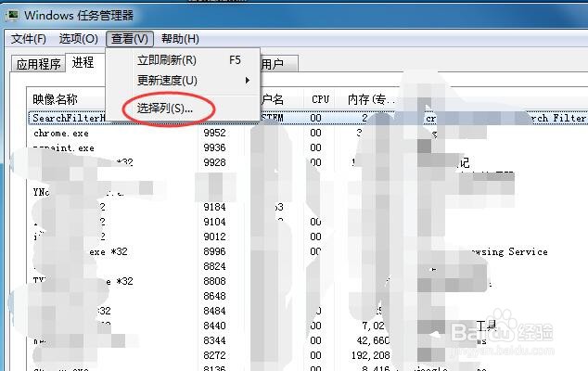Select the process with PID 9012
Screen dimensions: 588x371
[214, 237]
